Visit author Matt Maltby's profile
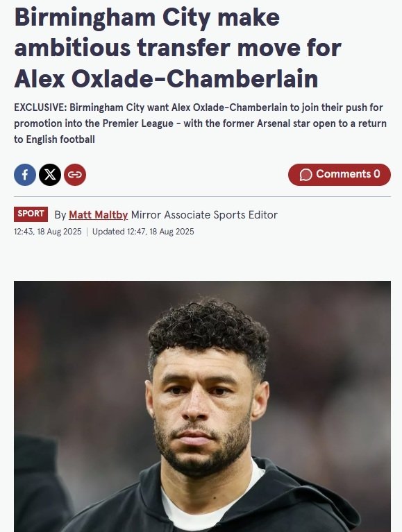The image size is (402, 532). 98,214
